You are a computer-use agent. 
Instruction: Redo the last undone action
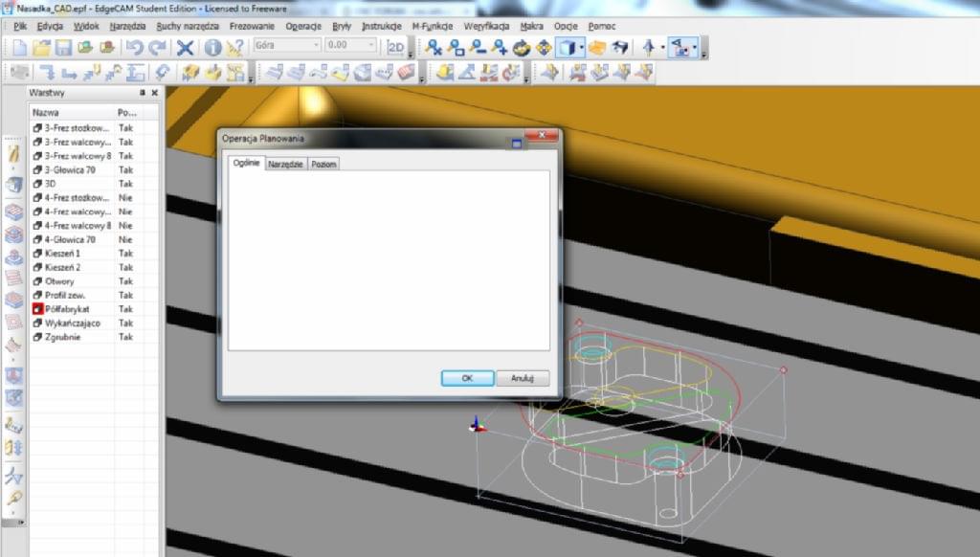[157, 48]
